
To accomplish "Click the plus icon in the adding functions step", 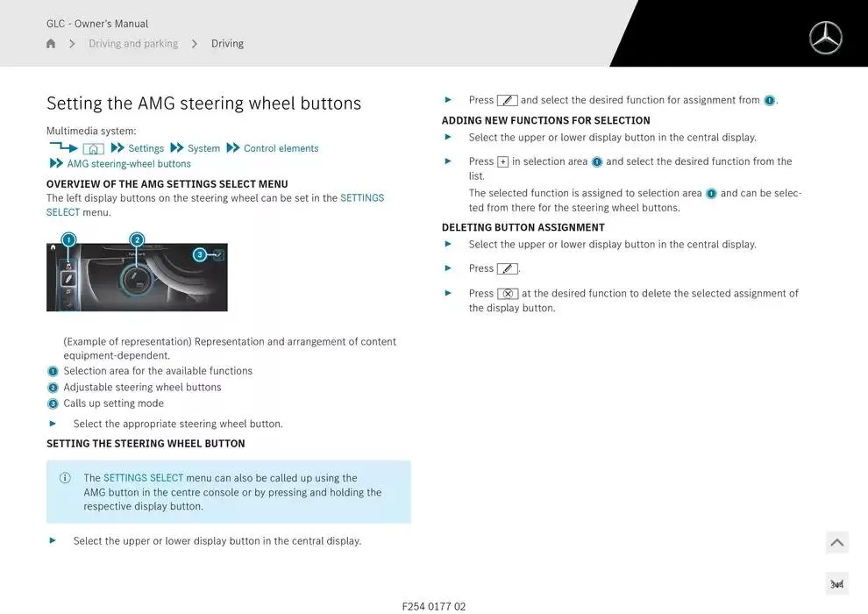I will [502, 161].
